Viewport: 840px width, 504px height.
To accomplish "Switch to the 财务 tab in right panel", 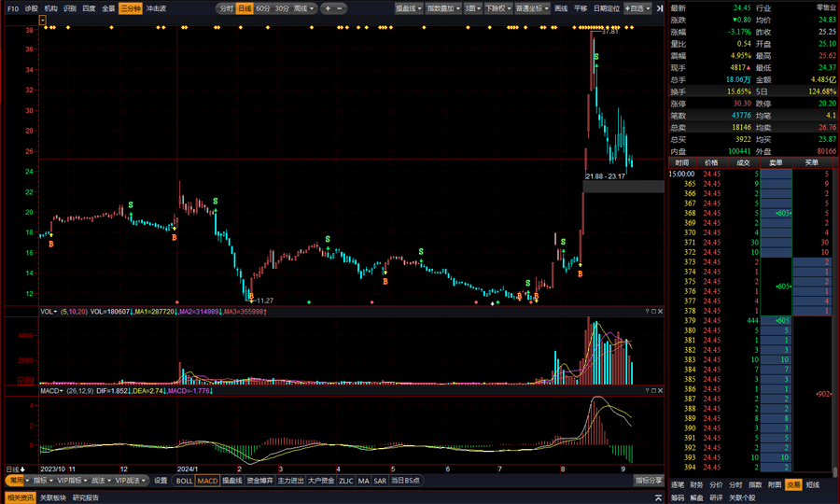I will [696, 484].
